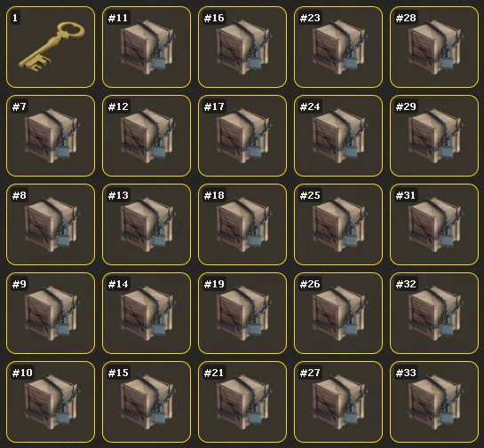Click on crate #29
This screenshot has height=448, width=484.
[434, 136]
